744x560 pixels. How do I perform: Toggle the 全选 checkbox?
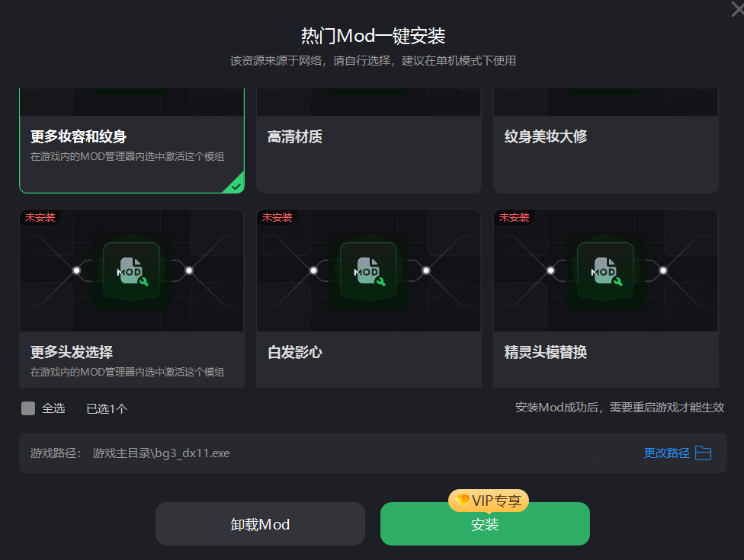pyautogui.click(x=28, y=408)
